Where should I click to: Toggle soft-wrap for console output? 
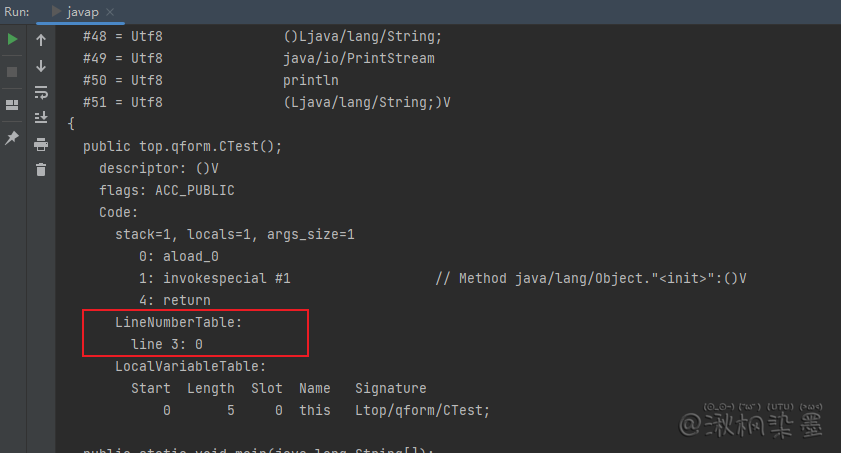pyautogui.click(x=41, y=92)
